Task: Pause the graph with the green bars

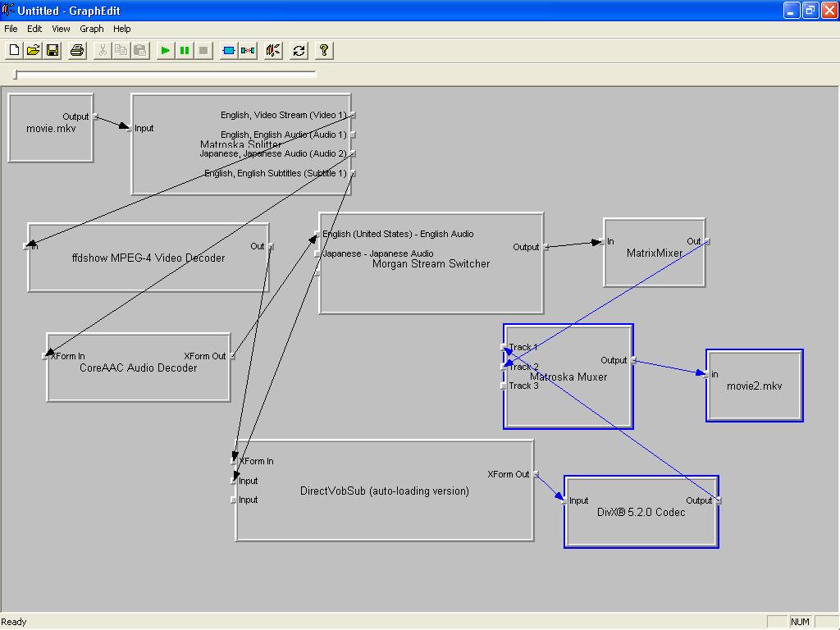Action: tap(185, 50)
